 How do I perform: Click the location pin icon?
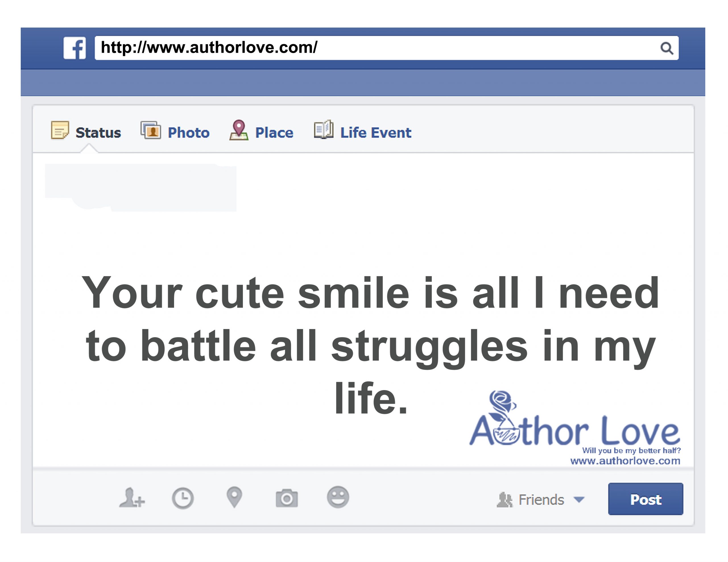[234, 497]
